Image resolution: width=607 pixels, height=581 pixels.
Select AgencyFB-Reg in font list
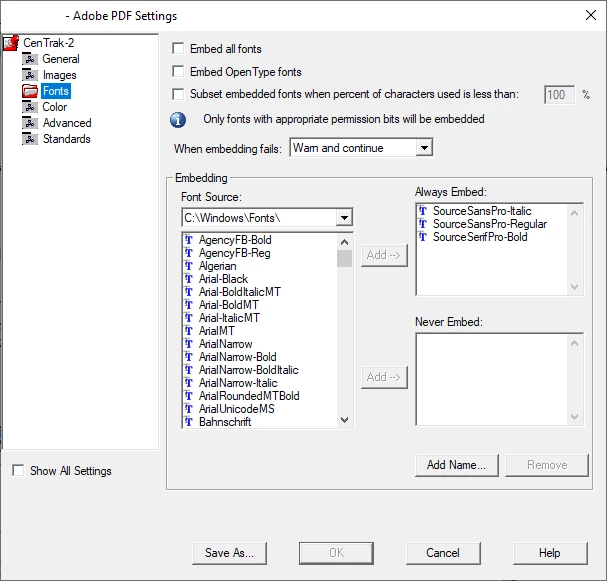click(234, 253)
